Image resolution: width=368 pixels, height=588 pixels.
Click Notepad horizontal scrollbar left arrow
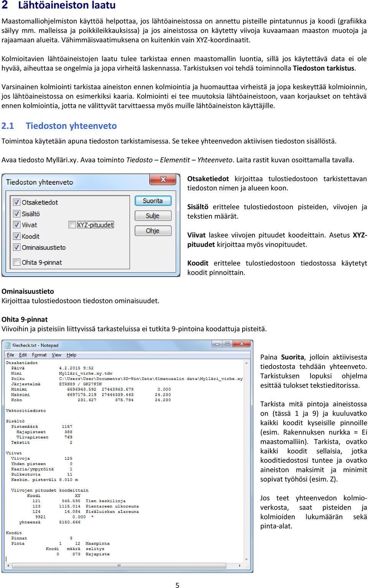pos(8,565)
